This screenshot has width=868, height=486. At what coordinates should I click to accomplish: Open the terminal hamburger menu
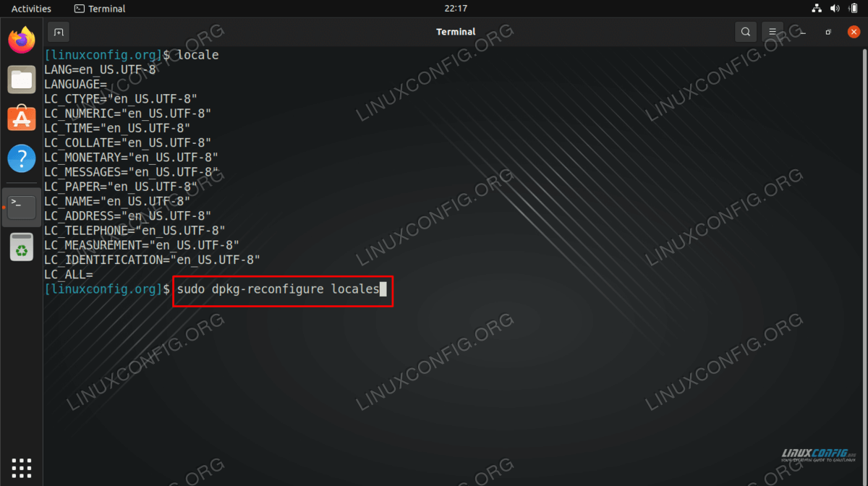[773, 32]
